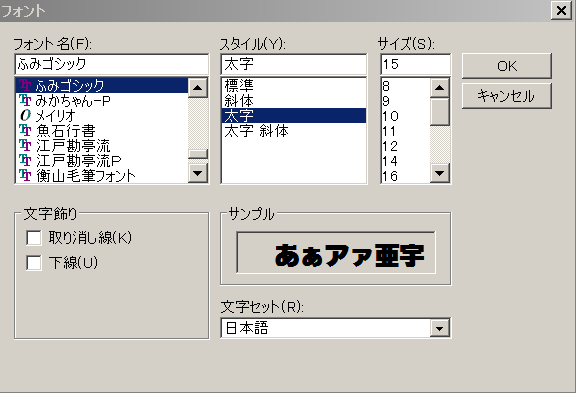Click TrueType icon beside 衡山毛筆フォント font
Viewport: 576px width, 393px height.
[25, 176]
